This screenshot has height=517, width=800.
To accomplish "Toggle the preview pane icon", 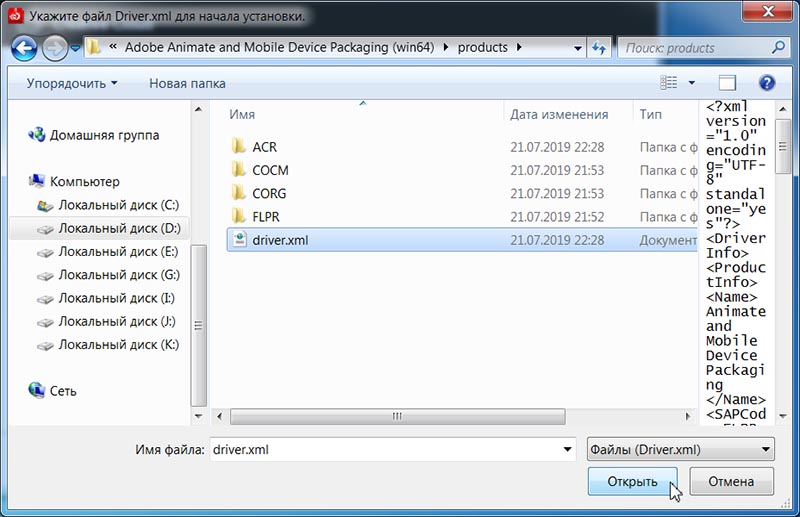I will (727, 83).
